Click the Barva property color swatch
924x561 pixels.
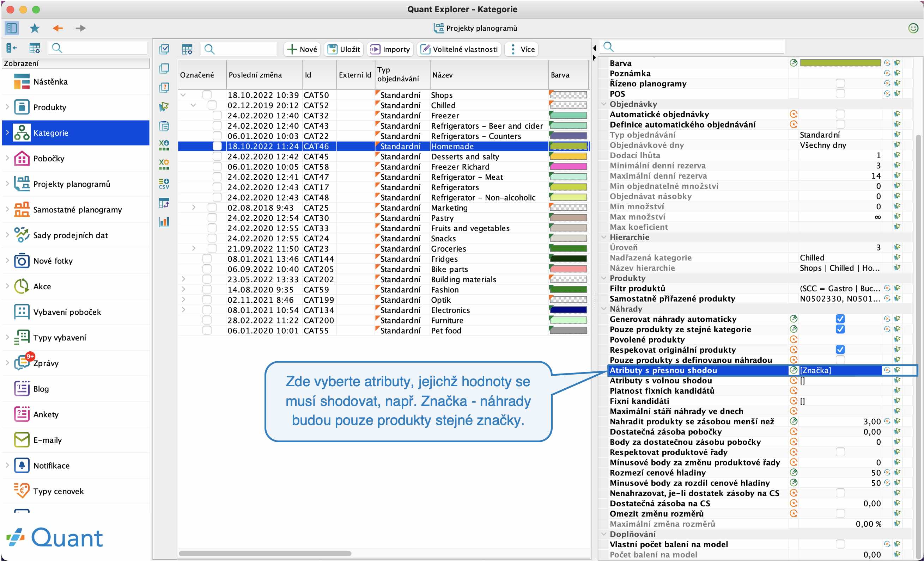pos(840,63)
